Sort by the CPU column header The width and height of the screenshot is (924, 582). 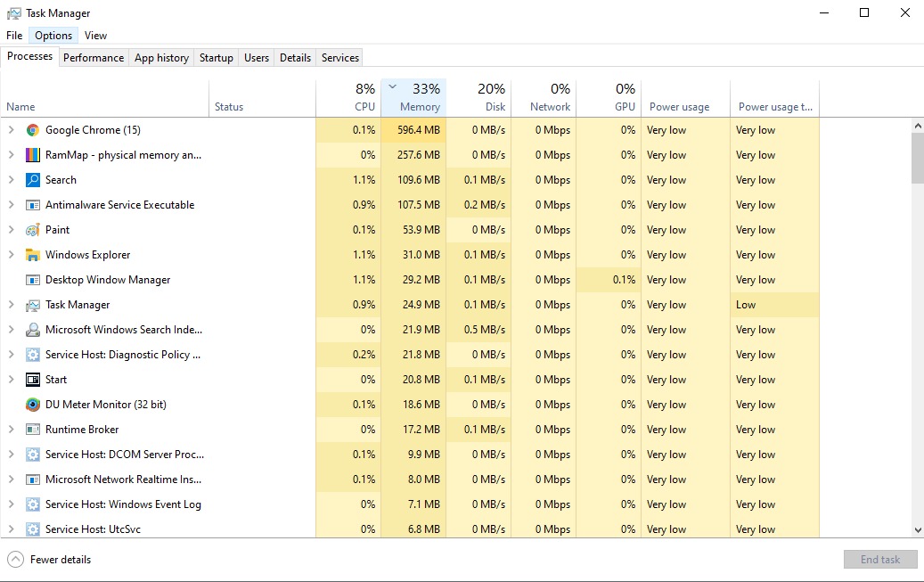click(x=348, y=98)
